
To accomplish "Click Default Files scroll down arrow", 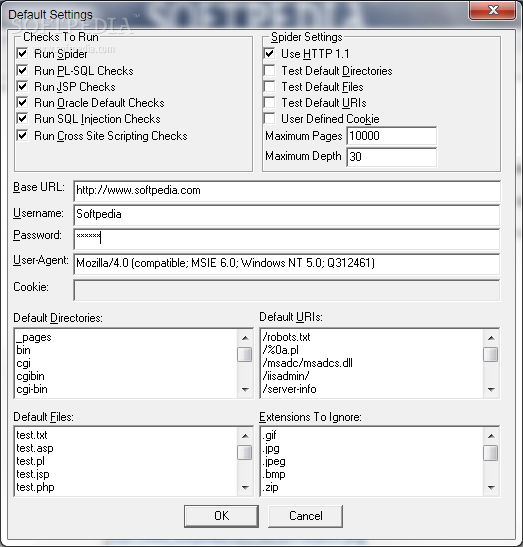I will [x=245, y=488].
